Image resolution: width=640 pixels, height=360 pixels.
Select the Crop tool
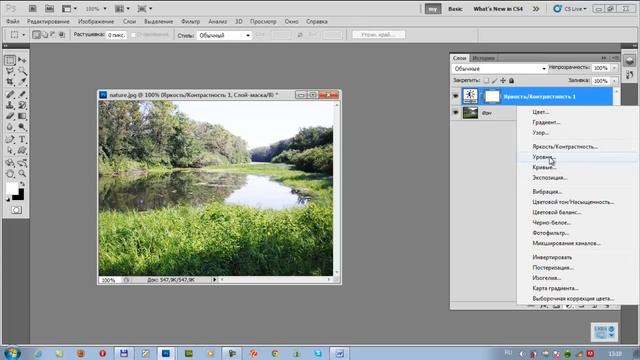(10, 82)
